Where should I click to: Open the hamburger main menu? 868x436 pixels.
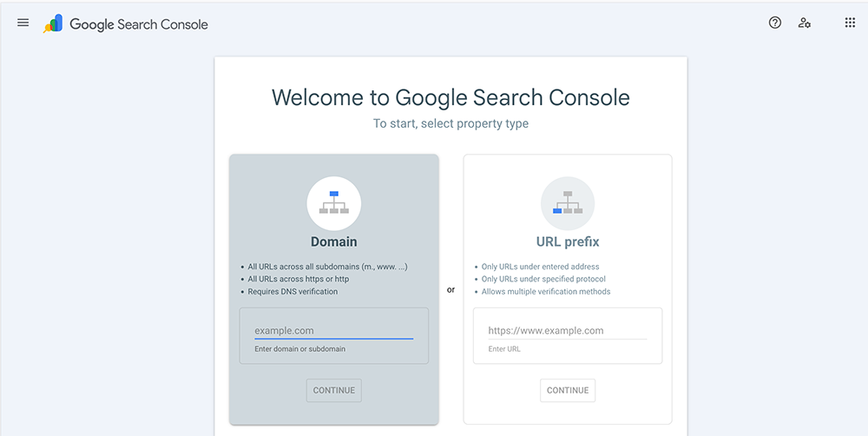pos(23,23)
